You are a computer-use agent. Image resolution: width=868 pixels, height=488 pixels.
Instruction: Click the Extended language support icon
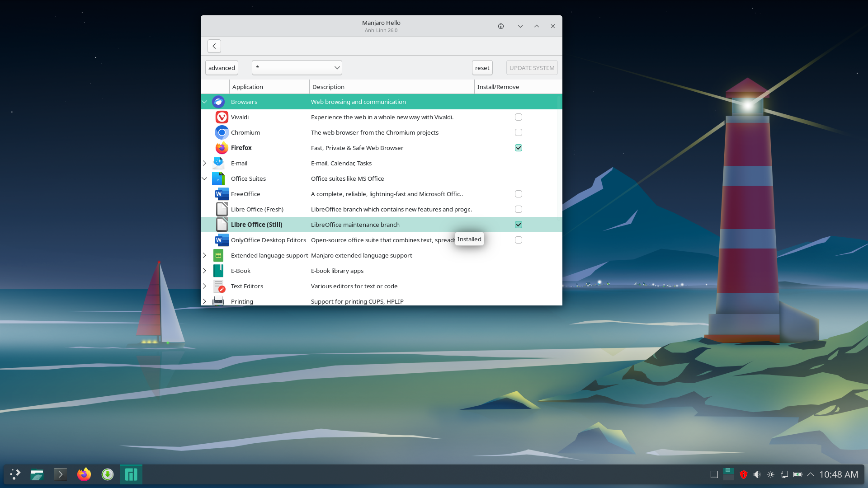[218, 255]
